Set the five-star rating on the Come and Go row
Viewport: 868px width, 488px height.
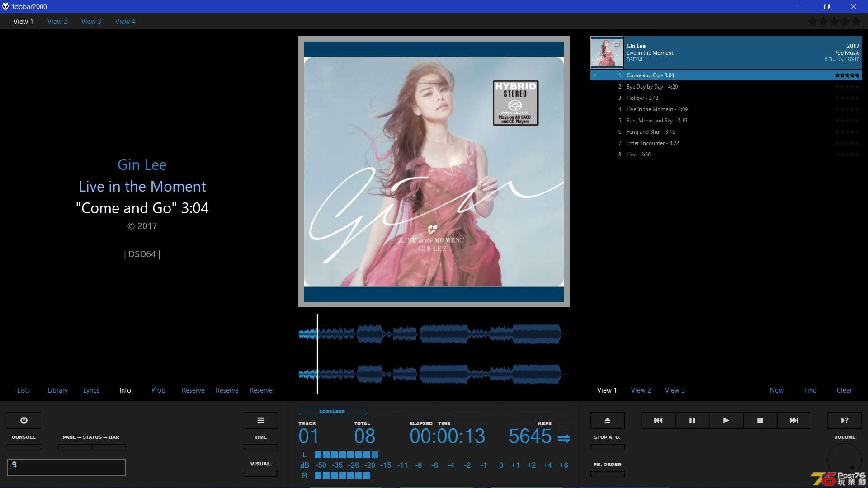pyautogui.click(x=847, y=75)
